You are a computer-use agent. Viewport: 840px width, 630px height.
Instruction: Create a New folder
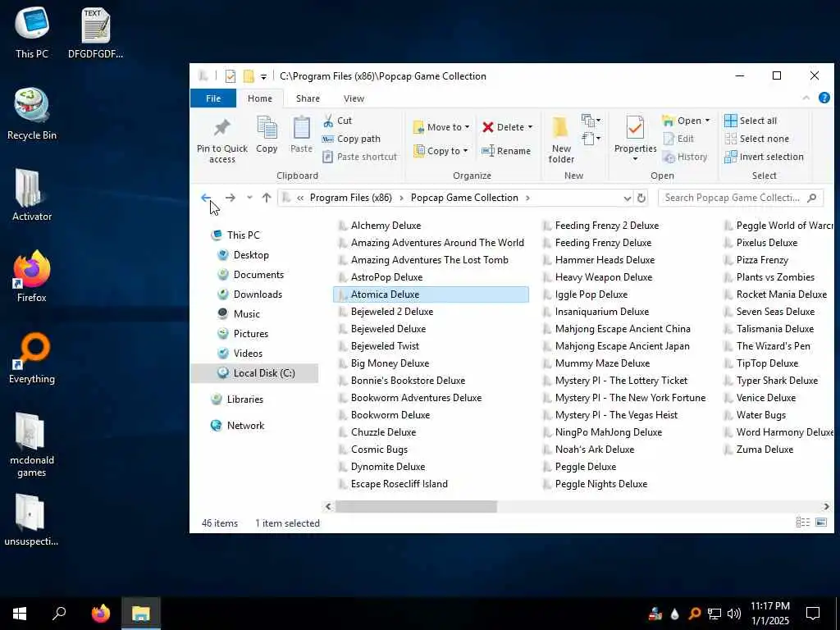(x=561, y=139)
